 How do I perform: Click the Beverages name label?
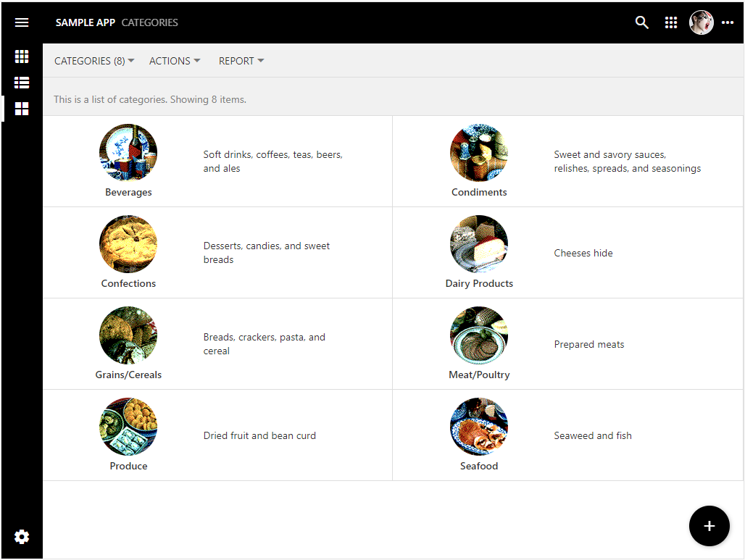[x=128, y=193]
